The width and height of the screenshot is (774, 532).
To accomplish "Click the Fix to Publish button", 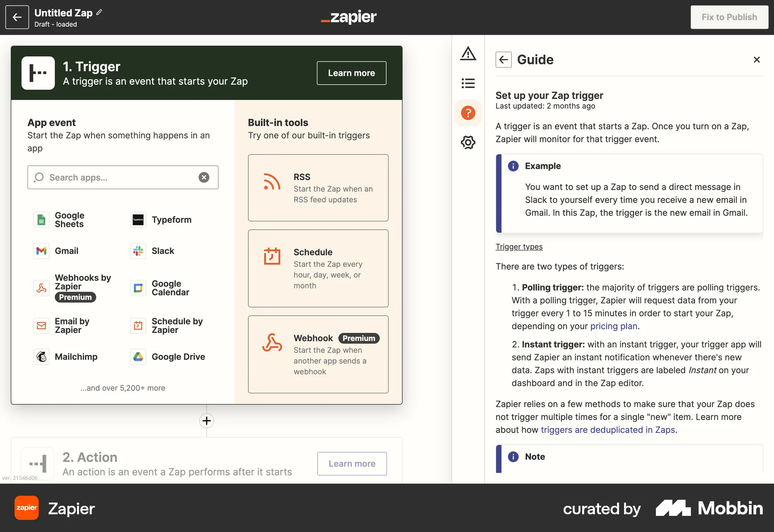I will 729,17.
